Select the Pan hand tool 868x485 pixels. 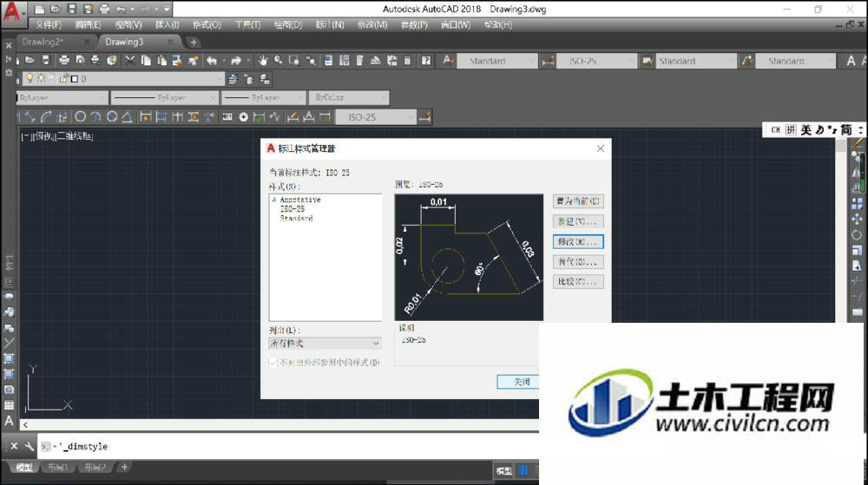click(x=262, y=60)
